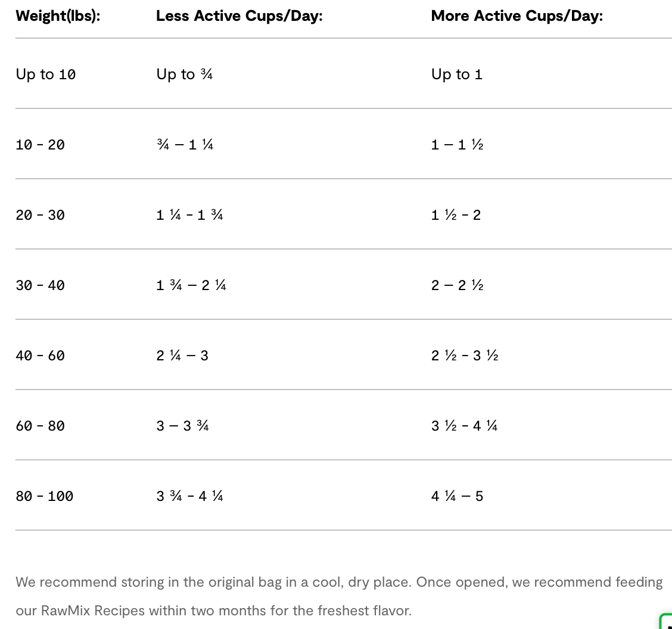The width and height of the screenshot is (672, 629).
Task: Click the Weight(lbs) column header
Action: click(58, 15)
